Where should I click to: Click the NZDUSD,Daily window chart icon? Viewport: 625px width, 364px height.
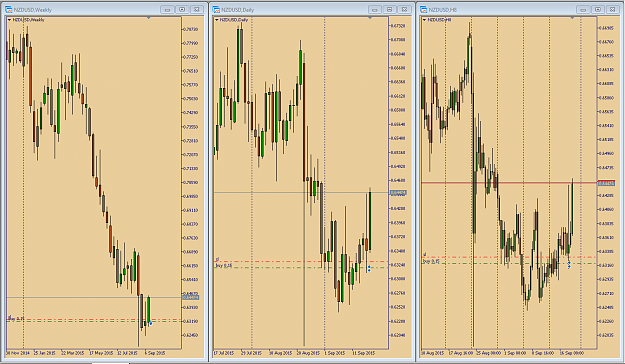(216, 10)
